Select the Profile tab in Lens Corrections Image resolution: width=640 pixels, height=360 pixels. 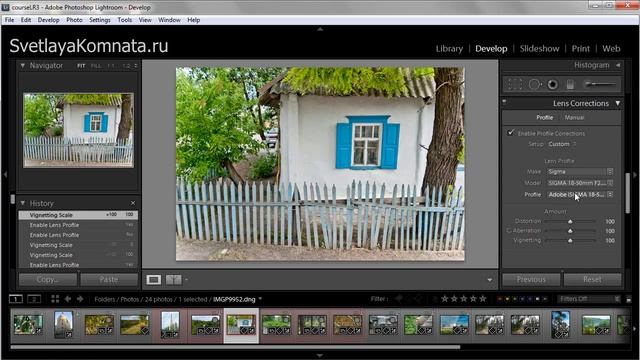(544, 118)
